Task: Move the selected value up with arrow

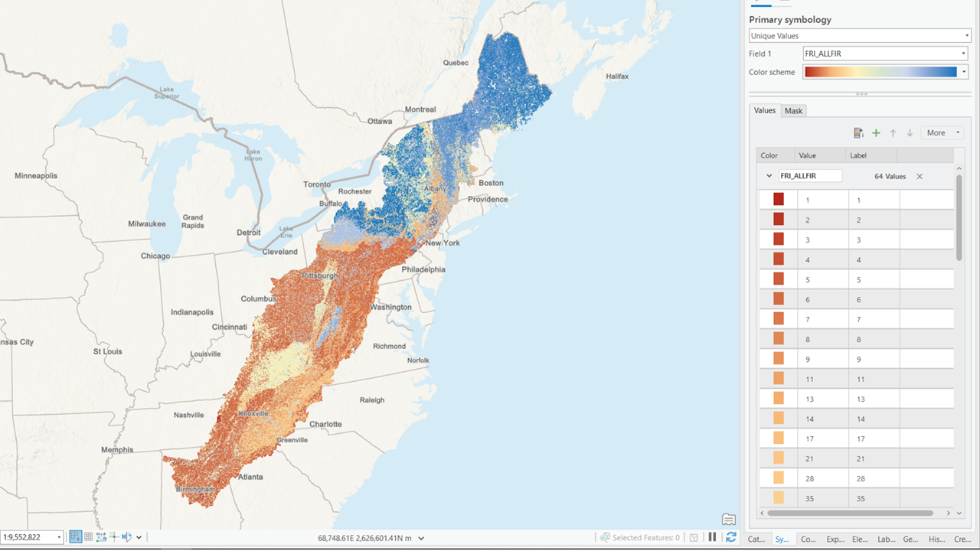Action: 893,132
